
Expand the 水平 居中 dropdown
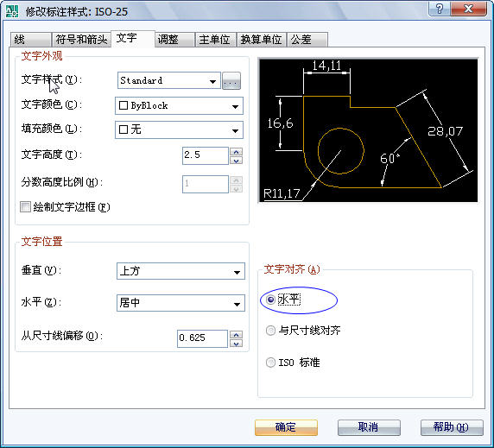180,303
